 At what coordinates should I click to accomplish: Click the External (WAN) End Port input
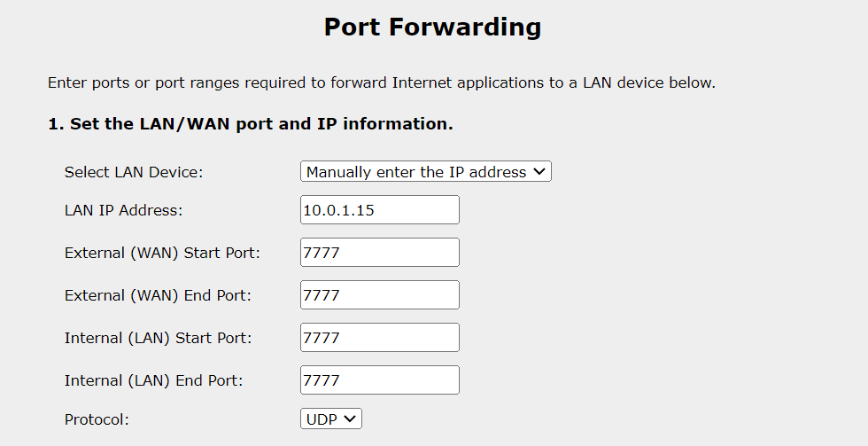380,294
